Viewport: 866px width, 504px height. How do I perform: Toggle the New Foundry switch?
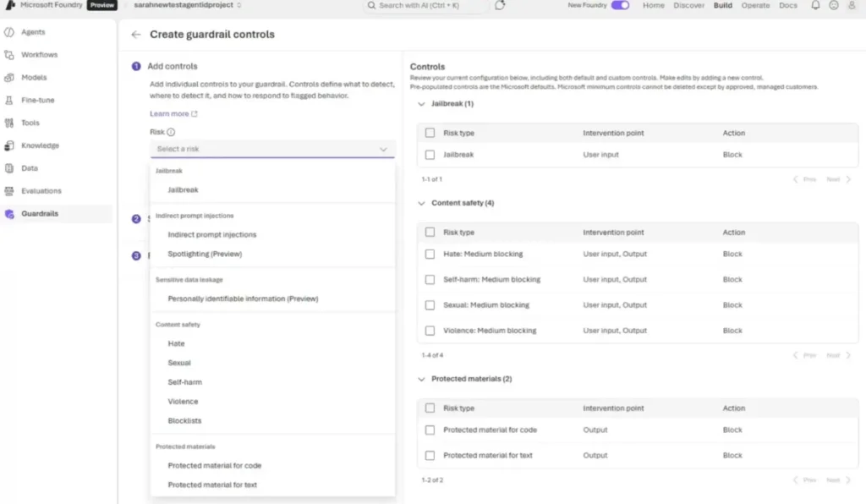click(620, 6)
